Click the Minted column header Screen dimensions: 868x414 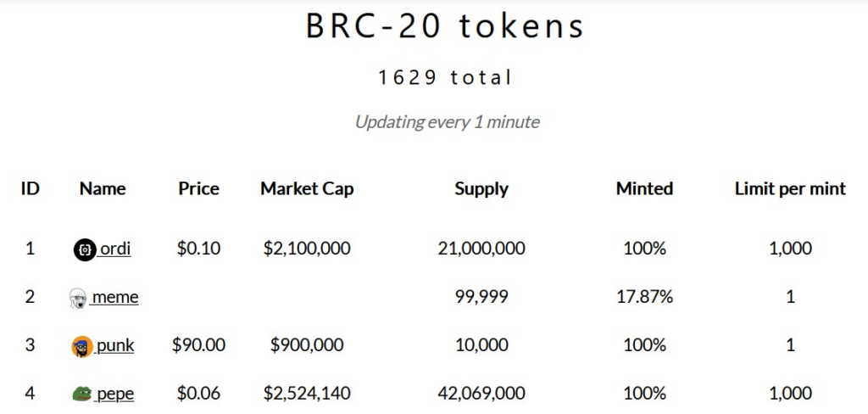point(644,188)
